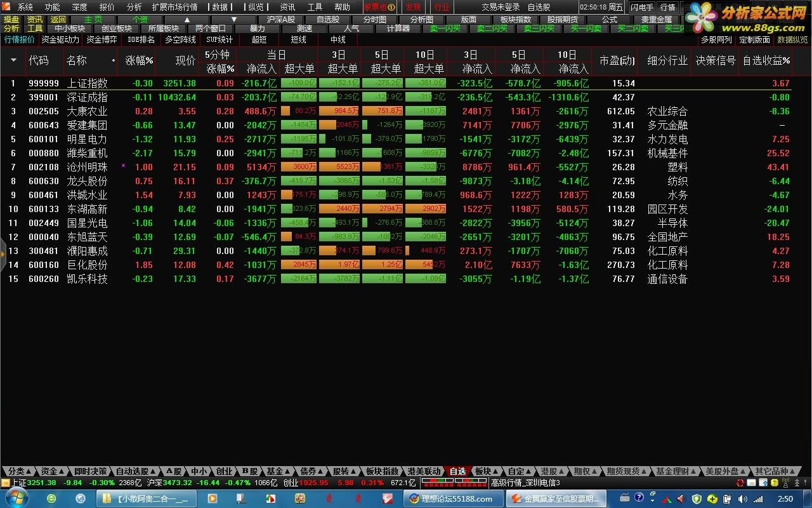Open the 帮助 menu

click(x=342, y=7)
